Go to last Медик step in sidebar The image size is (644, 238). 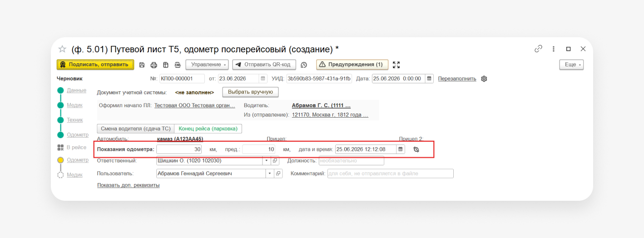coord(74,175)
